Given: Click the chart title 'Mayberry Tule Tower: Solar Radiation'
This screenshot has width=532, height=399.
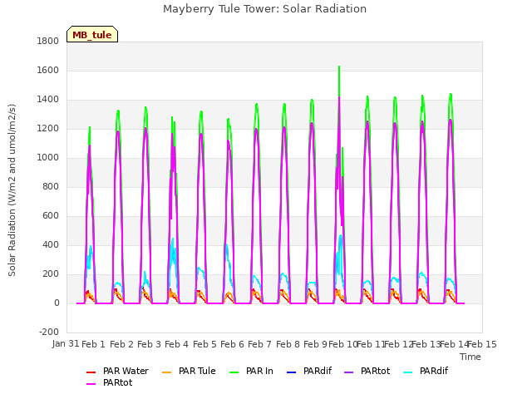Looking at the screenshot, I should pos(264,9).
